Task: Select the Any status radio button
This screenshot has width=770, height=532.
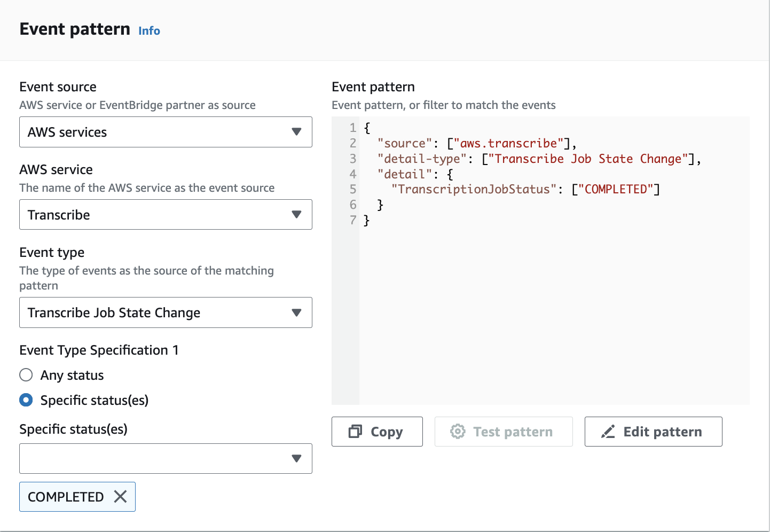Action: 26,375
